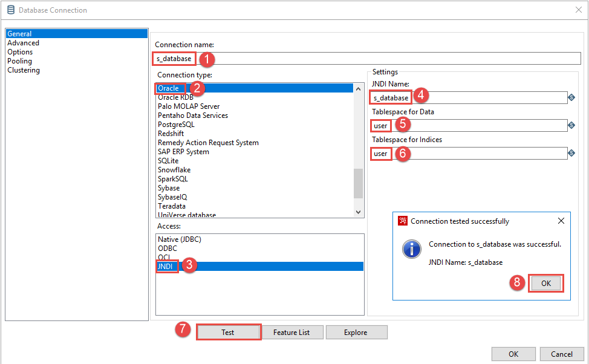
Task: Select the Options category
Action: tap(20, 52)
